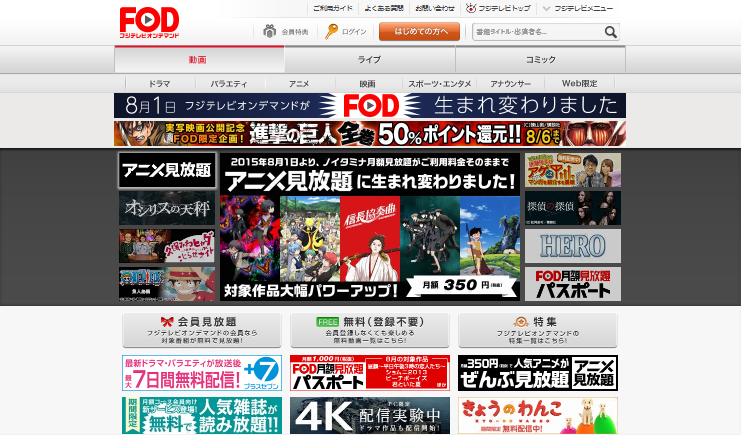The height and width of the screenshot is (435, 741).
Task: Click the 会員見放題 button
Action: tap(202, 330)
